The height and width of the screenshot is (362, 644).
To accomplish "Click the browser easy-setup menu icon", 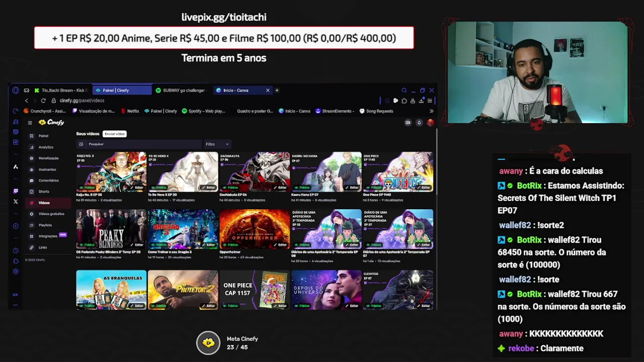I will click(x=429, y=101).
